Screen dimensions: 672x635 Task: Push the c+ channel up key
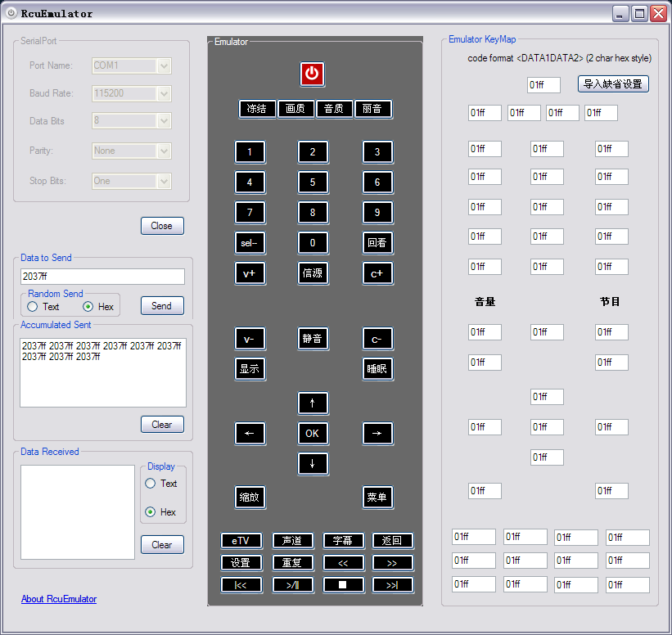coord(377,273)
